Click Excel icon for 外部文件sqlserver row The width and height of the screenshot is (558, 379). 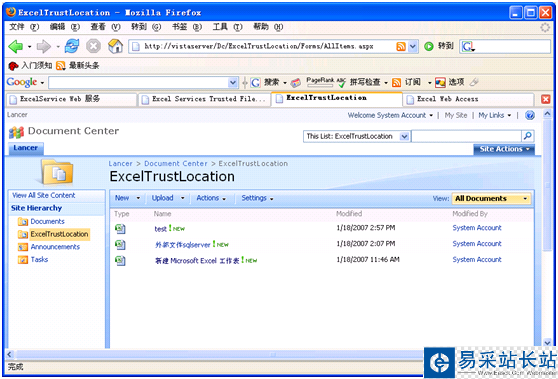pyautogui.click(x=120, y=244)
